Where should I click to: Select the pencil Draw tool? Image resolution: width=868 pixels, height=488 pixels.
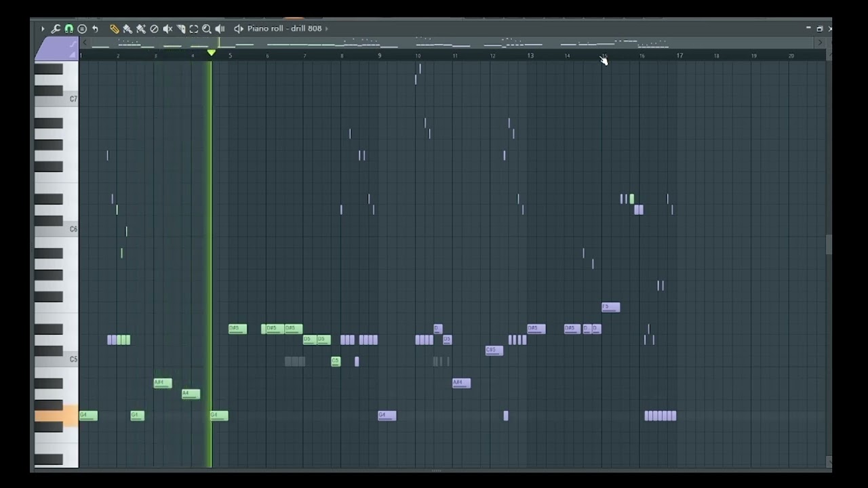point(115,28)
